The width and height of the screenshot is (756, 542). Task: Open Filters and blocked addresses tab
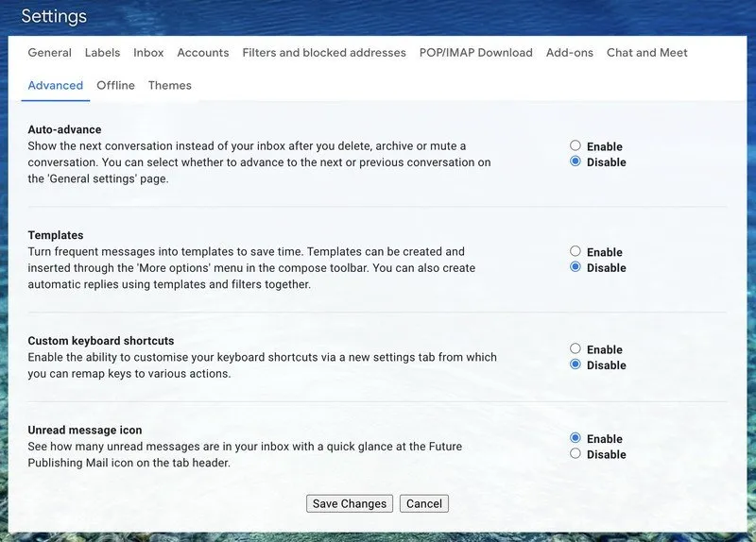coord(324,53)
